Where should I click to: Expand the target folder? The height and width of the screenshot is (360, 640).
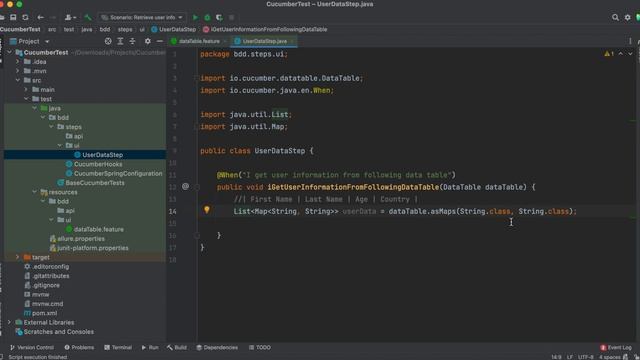click(x=18, y=257)
